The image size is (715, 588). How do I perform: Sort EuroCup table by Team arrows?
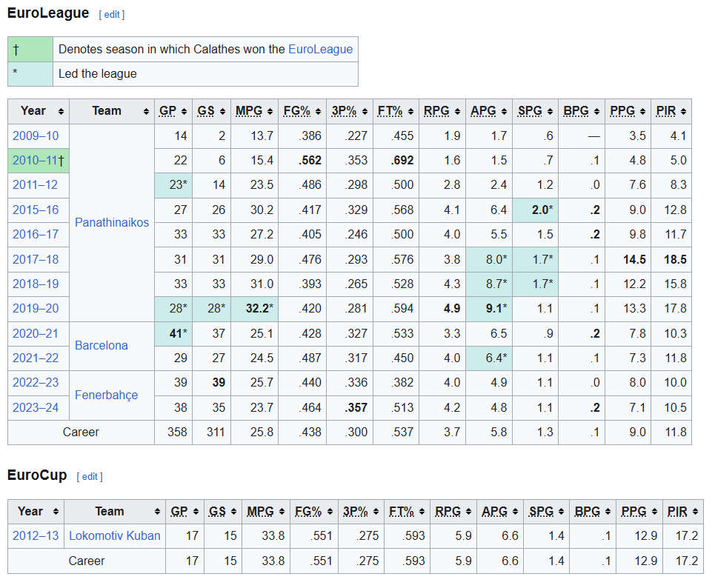(x=157, y=512)
